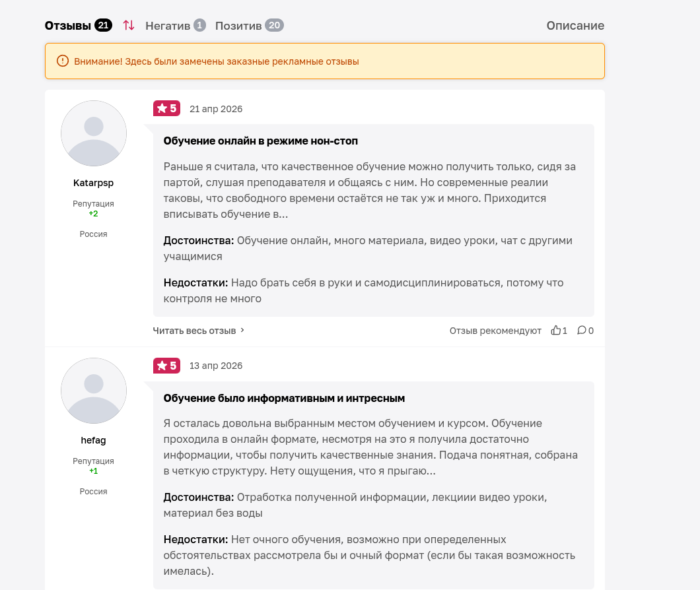Image resolution: width=700 pixels, height=590 pixels.
Task: Like Katarpsp's review with thumbs-up icon
Action: coord(556,330)
